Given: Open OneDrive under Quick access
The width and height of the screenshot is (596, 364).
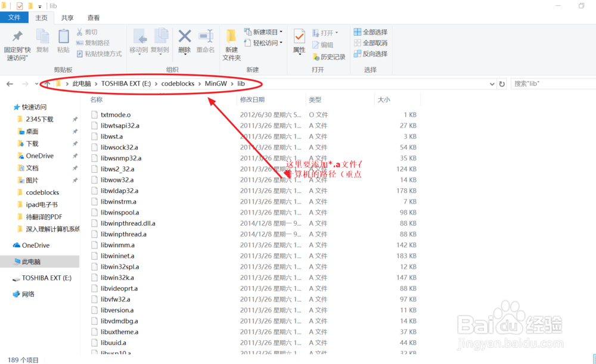Looking at the screenshot, I should 36,155.
